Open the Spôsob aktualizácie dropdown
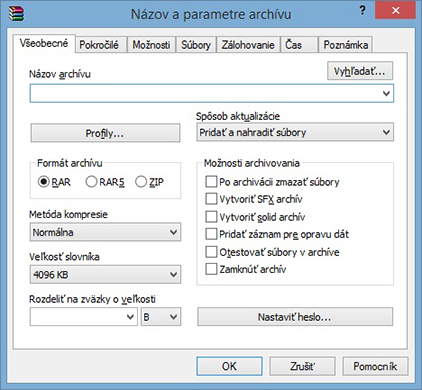Screen dimensions: 422x390 (295, 132)
